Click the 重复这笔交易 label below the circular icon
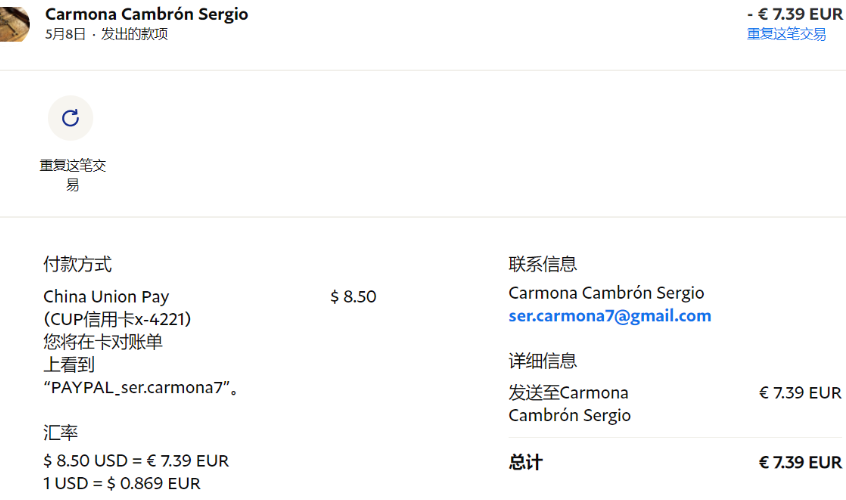Viewport: 846px width, 500px height. (x=72, y=175)
